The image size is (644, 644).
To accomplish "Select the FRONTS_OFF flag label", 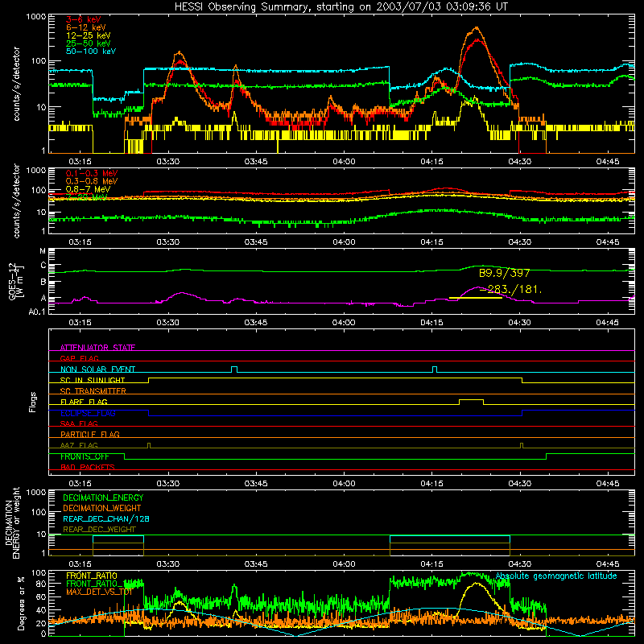I will (85, 456).
